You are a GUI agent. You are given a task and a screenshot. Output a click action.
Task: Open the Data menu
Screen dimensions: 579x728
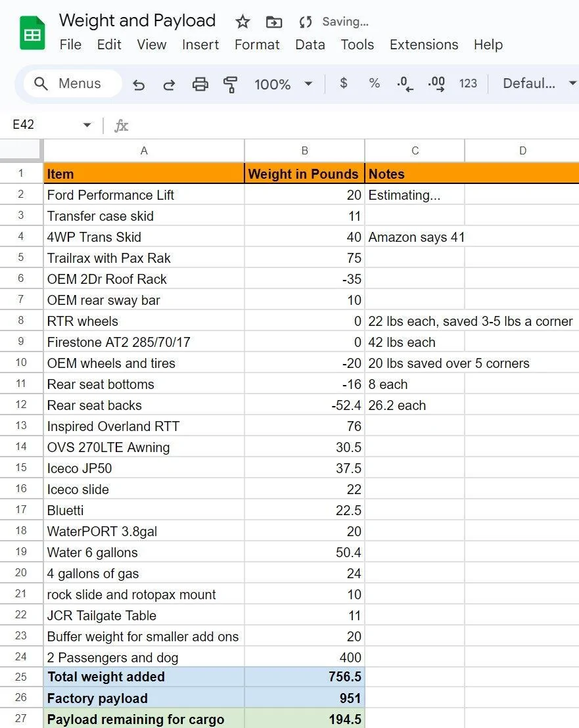tap(310, 45)
